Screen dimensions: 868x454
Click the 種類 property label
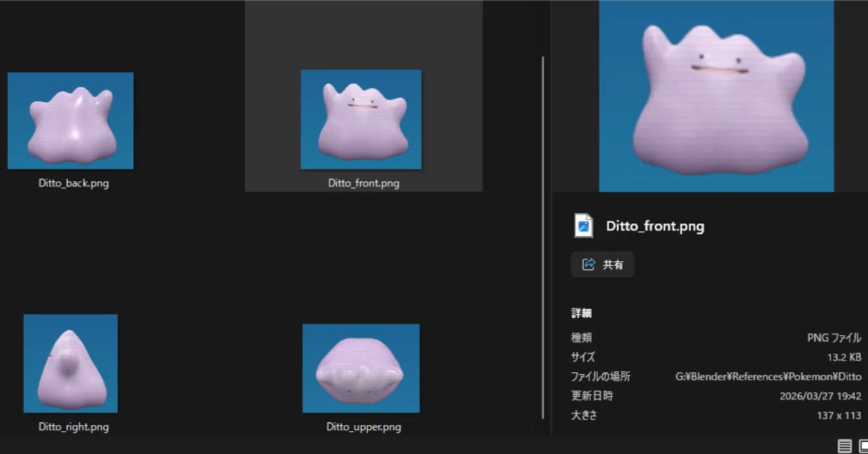coord(581,337)
